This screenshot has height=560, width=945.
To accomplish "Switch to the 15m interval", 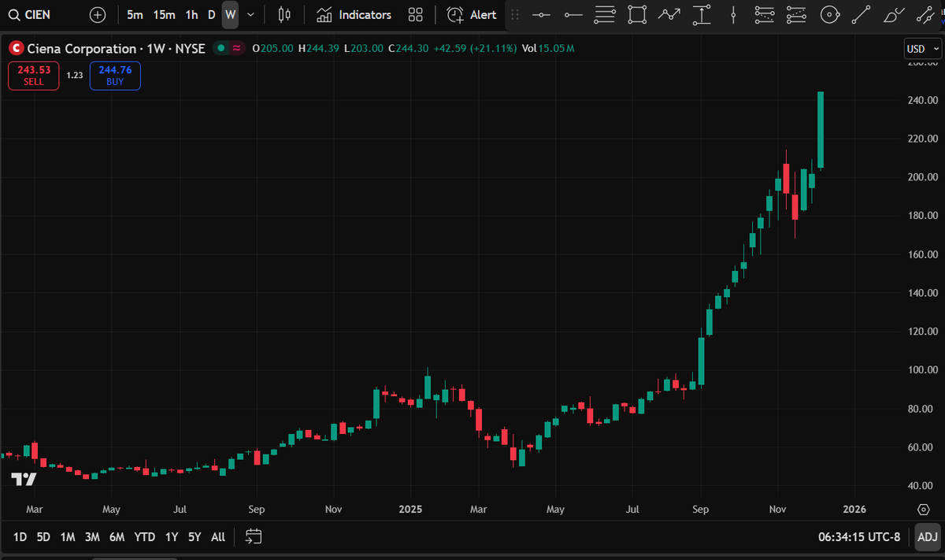I will point(164,14).
